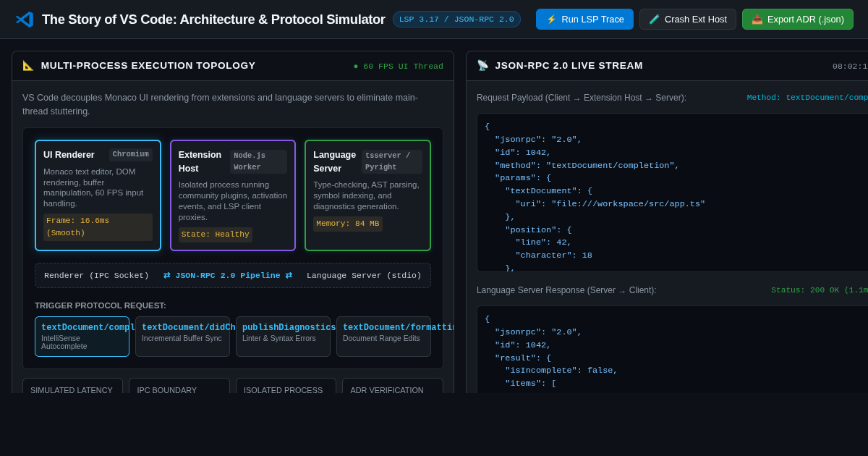Click the Trigger Protocol Request label
This screenshot has height=456, width=868.
tap(101, 305)
